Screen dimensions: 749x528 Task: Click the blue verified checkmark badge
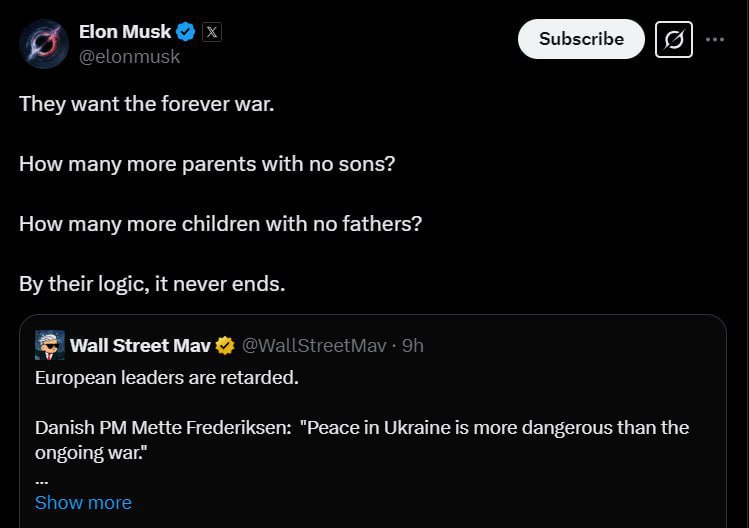tap(186, 32)
